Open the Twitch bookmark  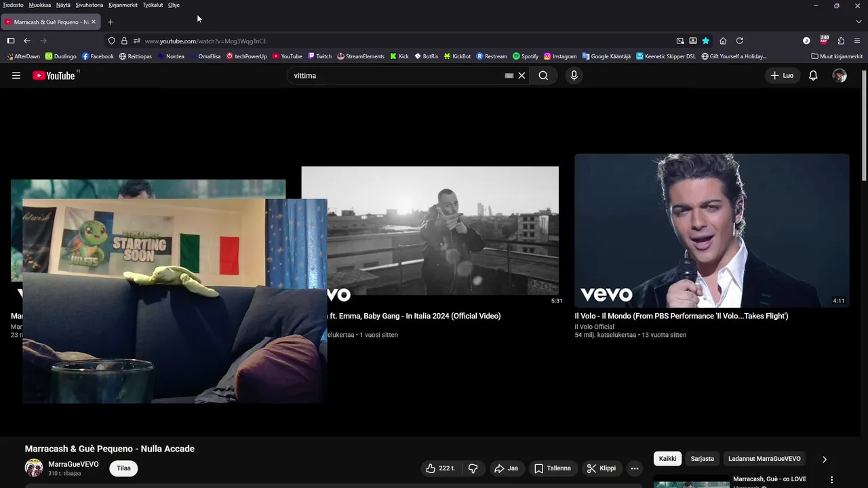[x=319, y=56]
